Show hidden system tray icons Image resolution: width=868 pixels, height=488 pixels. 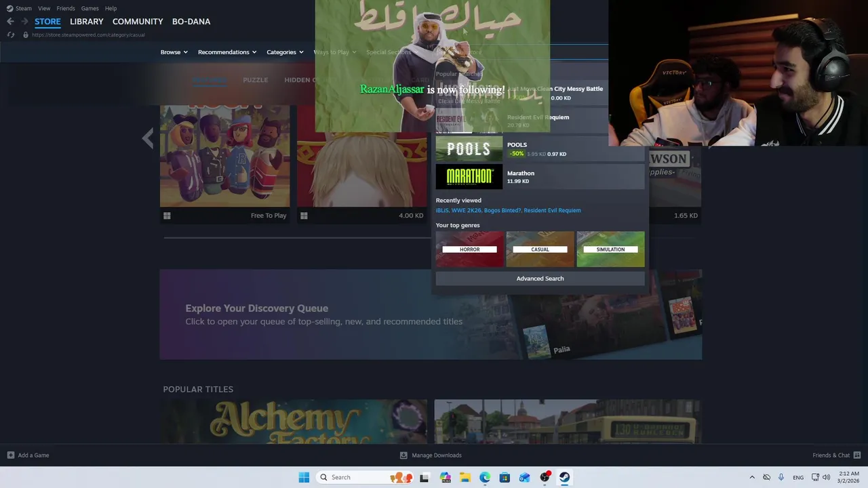(751, 477)
